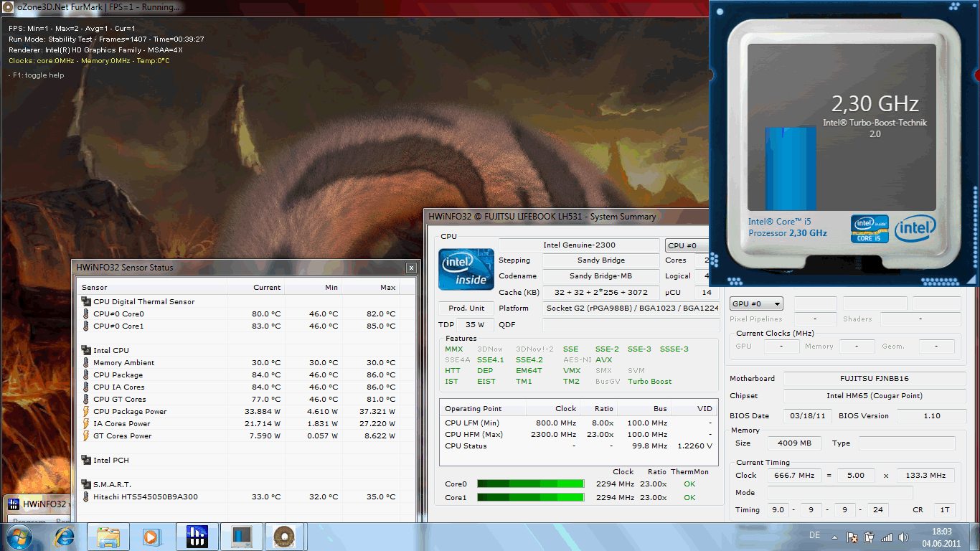
Task: Click the CPU LFM (Min) operating point row
Action: 578,423
